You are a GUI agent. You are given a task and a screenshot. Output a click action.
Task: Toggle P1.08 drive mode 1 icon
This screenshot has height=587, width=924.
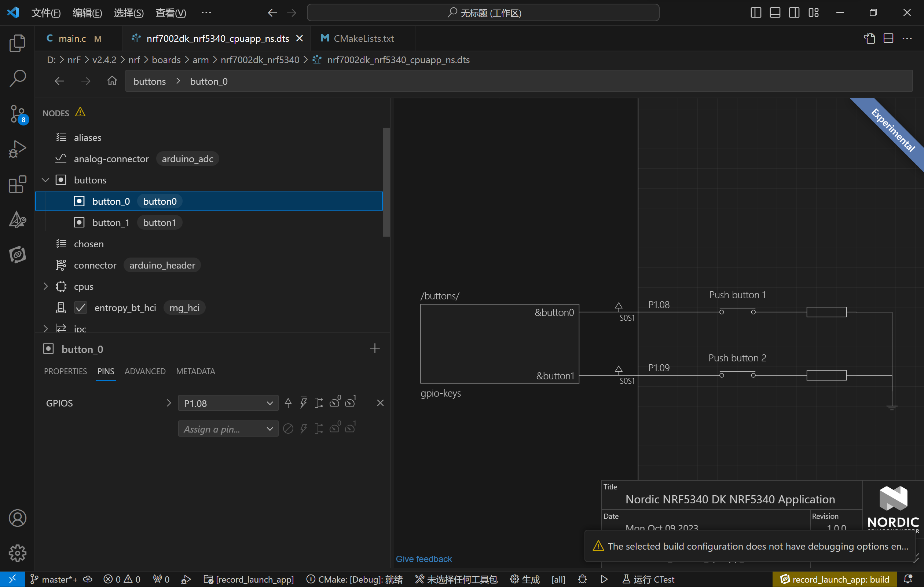[351, 402]
